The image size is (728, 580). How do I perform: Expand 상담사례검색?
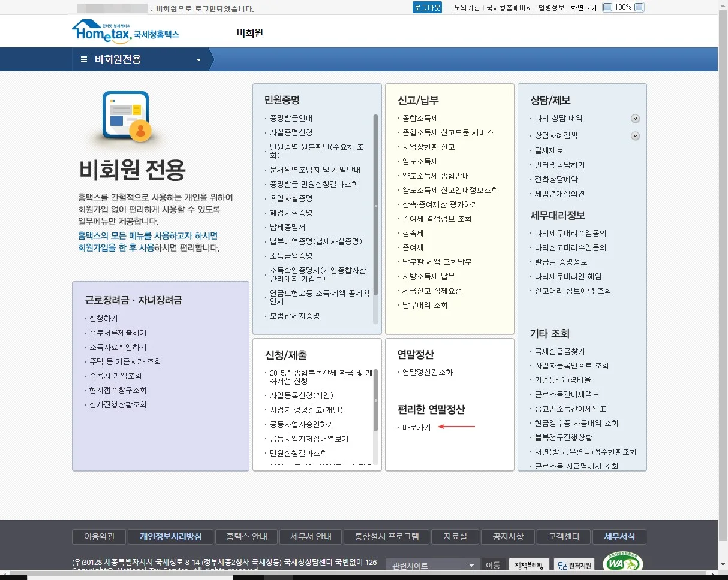(x=636, y=136)
